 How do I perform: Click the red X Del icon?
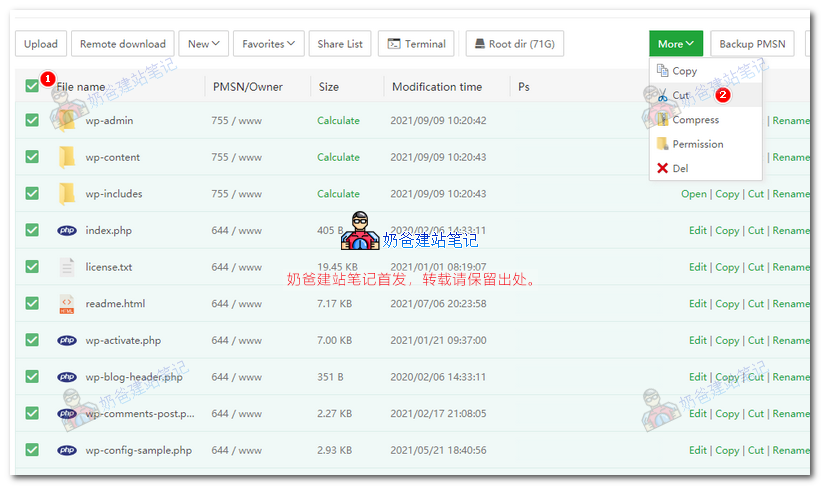[662, 168]
